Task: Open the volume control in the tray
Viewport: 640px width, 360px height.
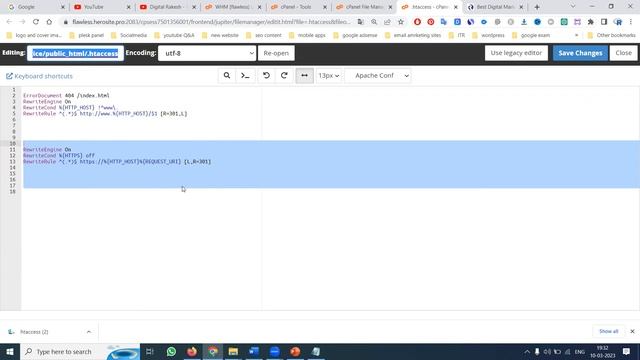Action: click(547, 351)
